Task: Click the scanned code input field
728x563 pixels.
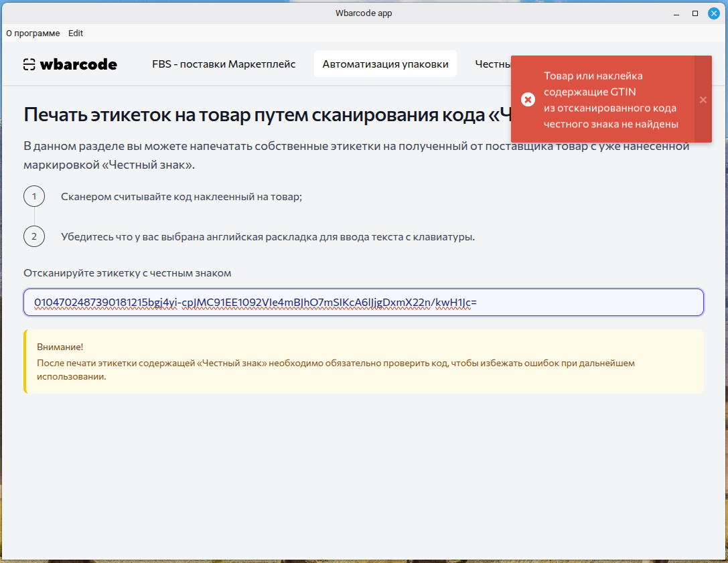Action: click(x=364, y=302)
